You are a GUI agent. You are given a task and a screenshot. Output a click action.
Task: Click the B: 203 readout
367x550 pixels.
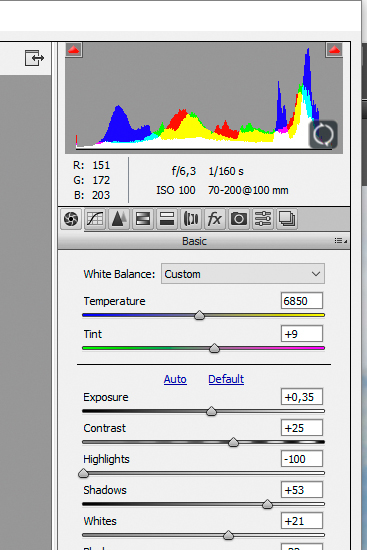pyautogui.click(x=92, y=195)
